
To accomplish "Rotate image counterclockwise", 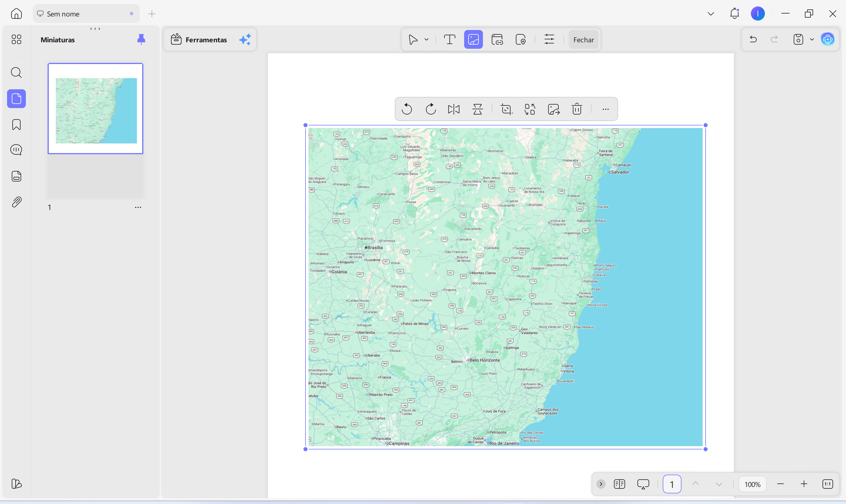I will click(407, 109).
